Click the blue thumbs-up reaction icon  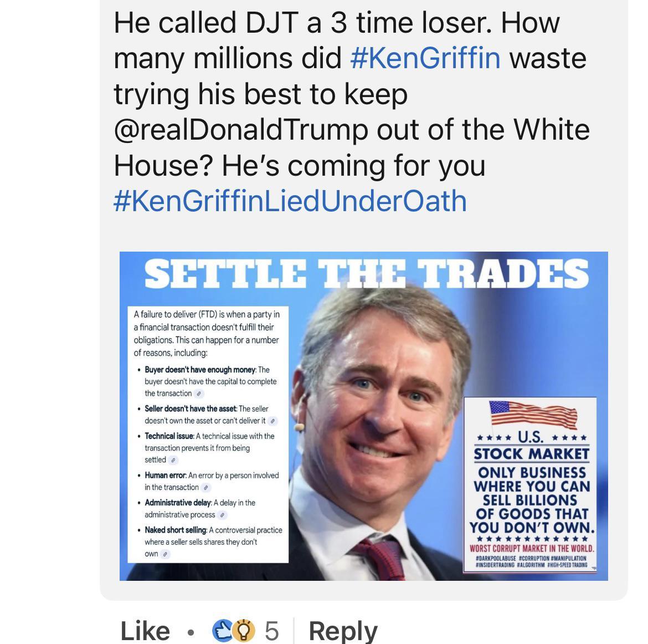point(222,630)
